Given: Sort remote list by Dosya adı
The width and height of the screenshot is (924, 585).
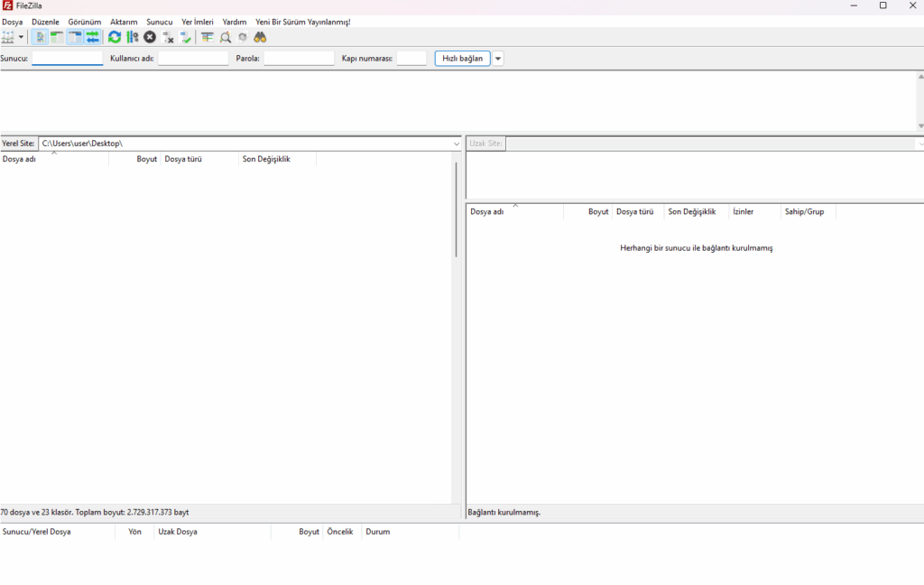Looking at the screenshot, I should pos(515,212).
